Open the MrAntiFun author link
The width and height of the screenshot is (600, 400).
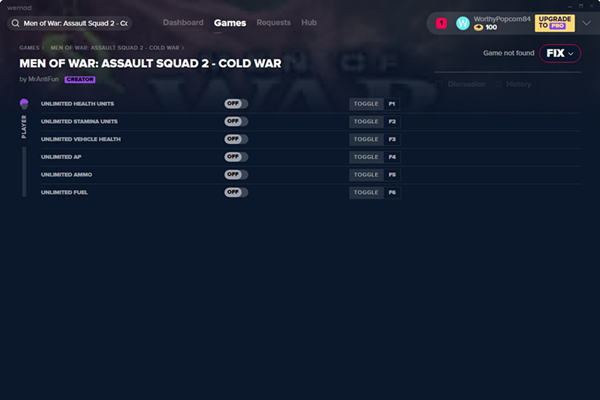pos(44,79)
